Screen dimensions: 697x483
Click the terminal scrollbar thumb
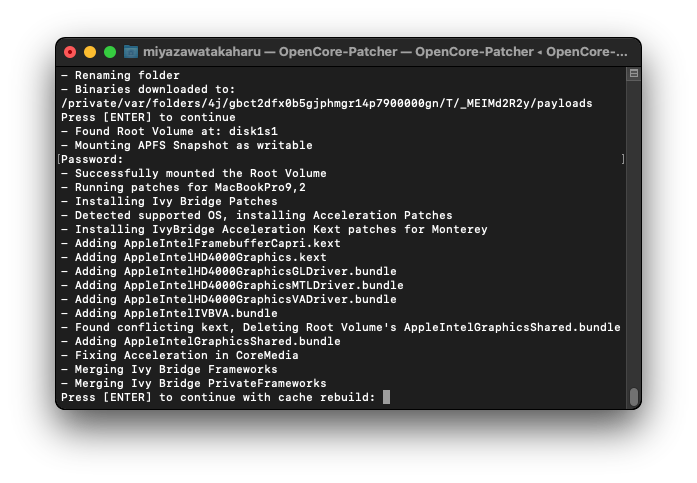634,397
